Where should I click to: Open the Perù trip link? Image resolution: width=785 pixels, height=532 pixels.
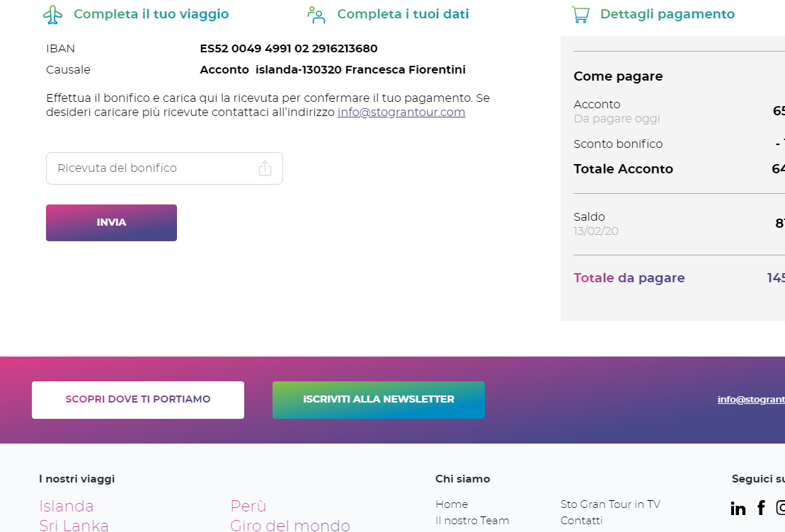[x=248, y=506]
